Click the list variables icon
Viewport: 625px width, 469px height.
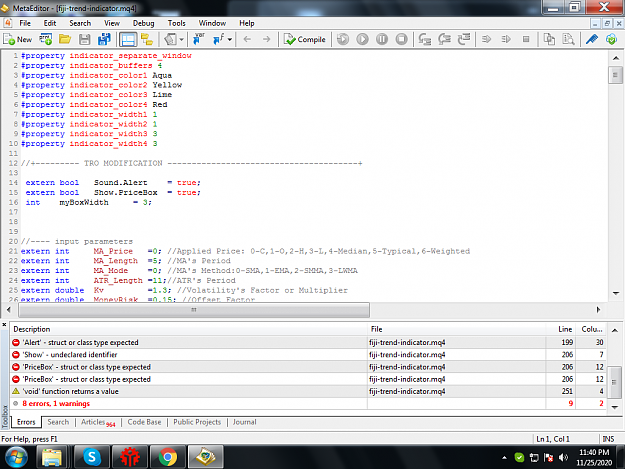point(199,39)
